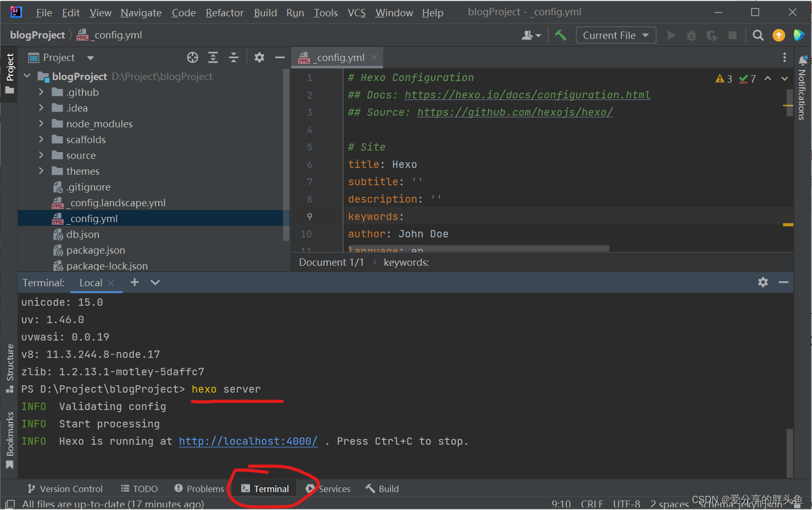The width and height of the screenshot is (812, 510).
Task: Hide the Terminal panel minus icon
Action: [x=784, y=283]
